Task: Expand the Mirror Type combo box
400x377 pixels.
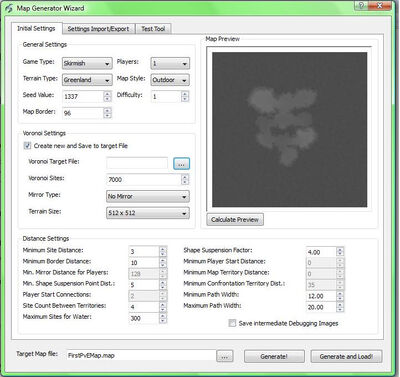Action: pos(148,196)
